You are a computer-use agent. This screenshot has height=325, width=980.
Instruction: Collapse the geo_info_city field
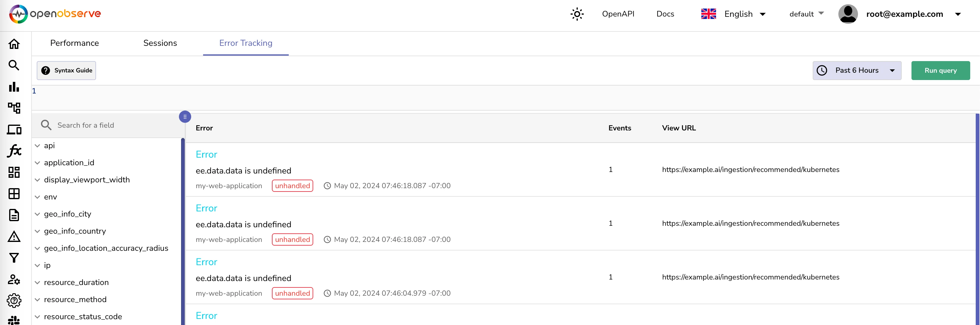point(37,214)
